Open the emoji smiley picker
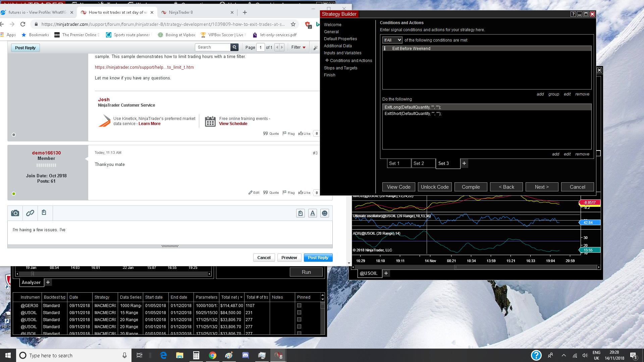The image size is (644, 362). pyautogui.click(x=324, y=213)
